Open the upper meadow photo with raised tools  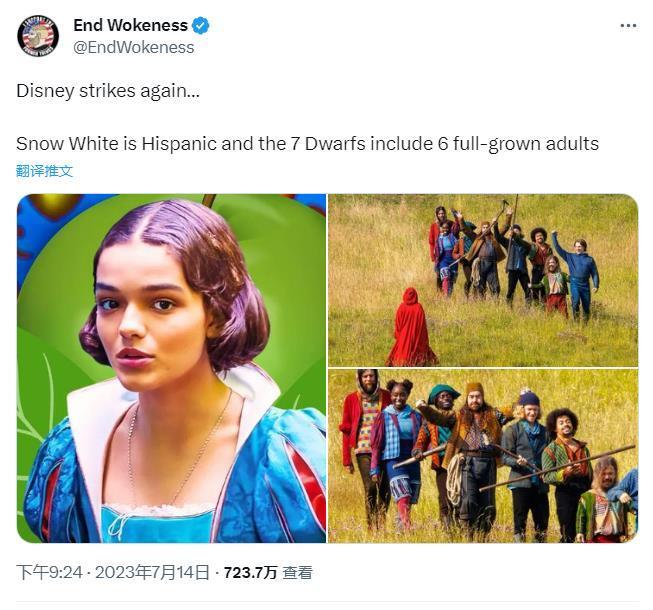point(483,280)
